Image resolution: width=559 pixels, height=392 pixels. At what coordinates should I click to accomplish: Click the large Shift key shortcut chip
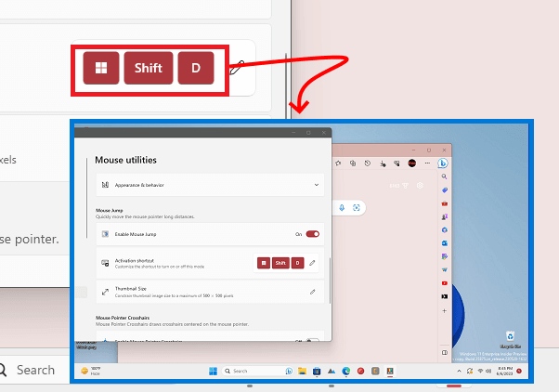coord(149,68)
